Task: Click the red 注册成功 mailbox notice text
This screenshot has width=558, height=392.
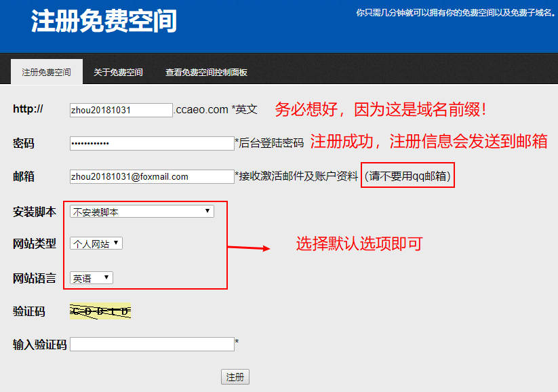Action: point(429,142)
